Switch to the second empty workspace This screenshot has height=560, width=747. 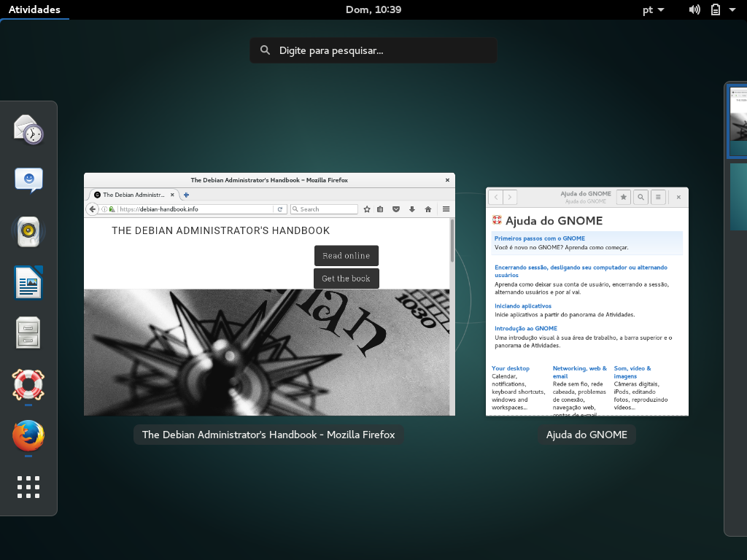click(738, 197)
